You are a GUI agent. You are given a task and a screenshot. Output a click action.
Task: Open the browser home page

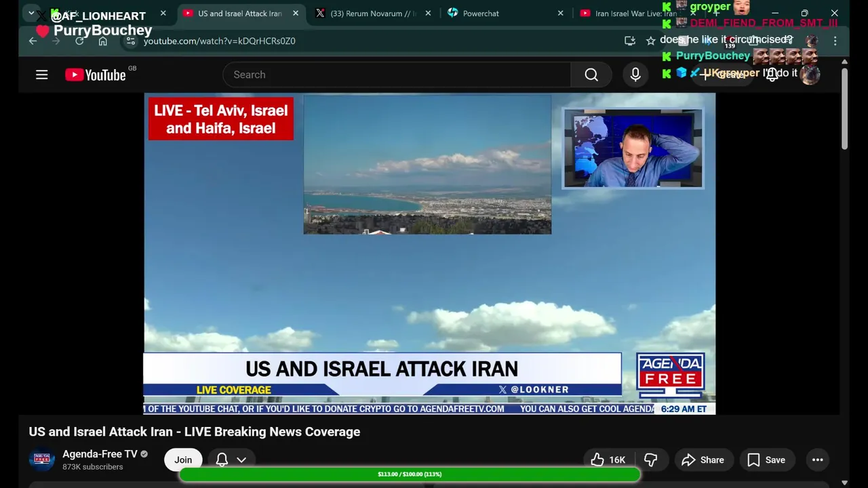pos(103,41)
